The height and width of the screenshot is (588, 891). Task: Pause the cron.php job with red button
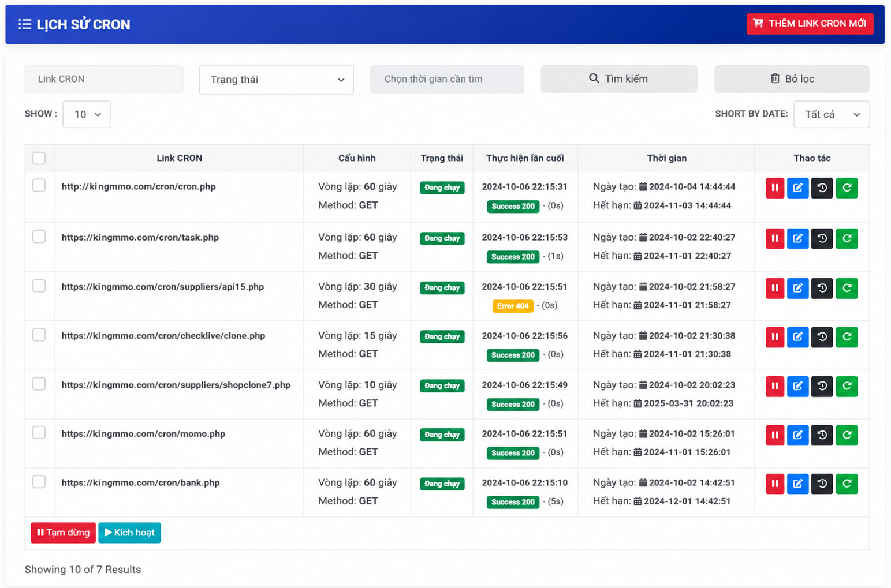pos(774,188)
